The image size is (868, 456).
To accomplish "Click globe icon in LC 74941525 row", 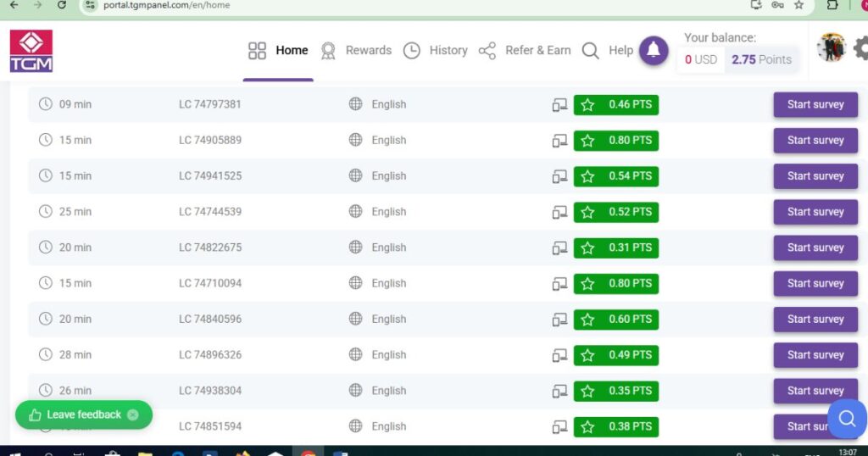I will pos(355,175).
